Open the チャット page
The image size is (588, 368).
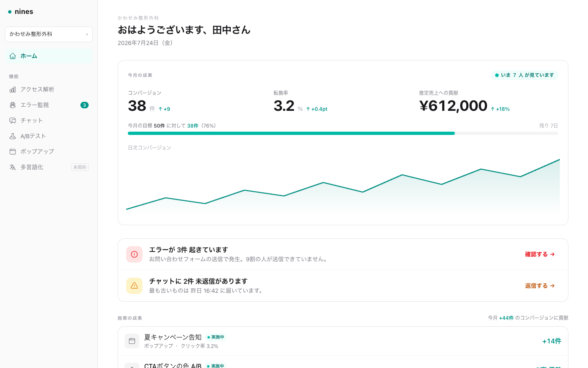point(49,121)
